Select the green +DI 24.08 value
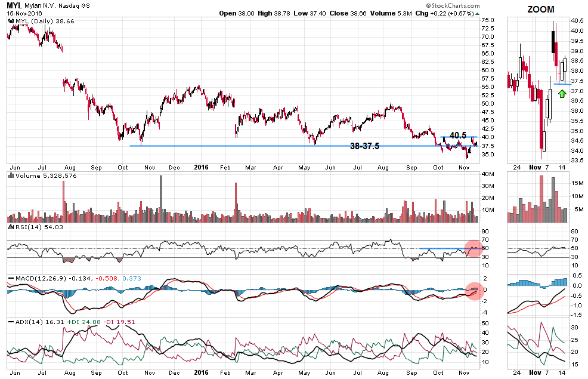This screenshot has width=588, height=379. [x=84, y=322]
